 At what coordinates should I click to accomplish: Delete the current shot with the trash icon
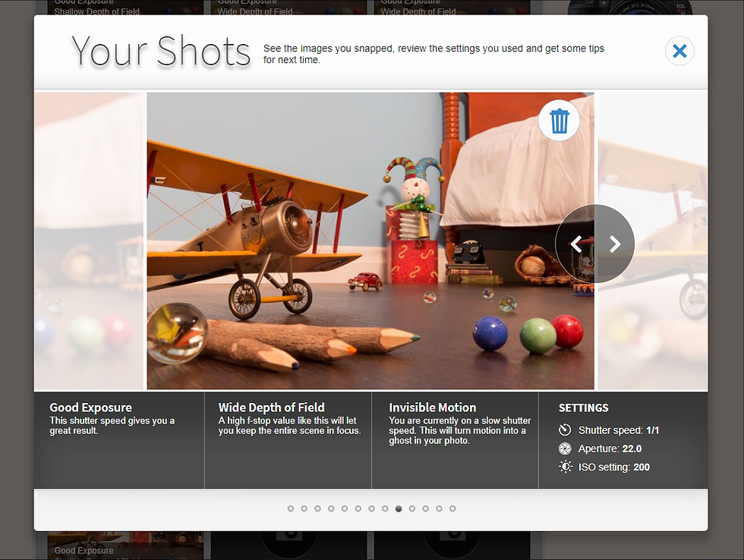[559, 121]
